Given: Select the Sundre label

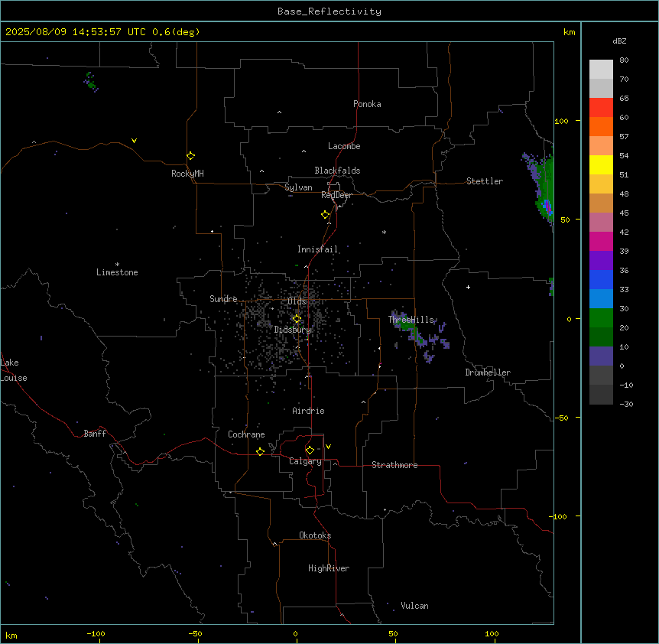Looking at the screenshot, I should (x=223, y=299).
